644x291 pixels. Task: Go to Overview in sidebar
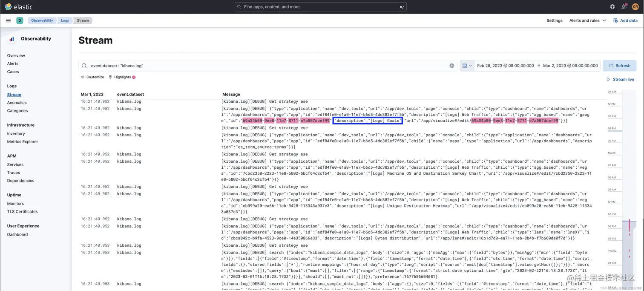point(16,55)
